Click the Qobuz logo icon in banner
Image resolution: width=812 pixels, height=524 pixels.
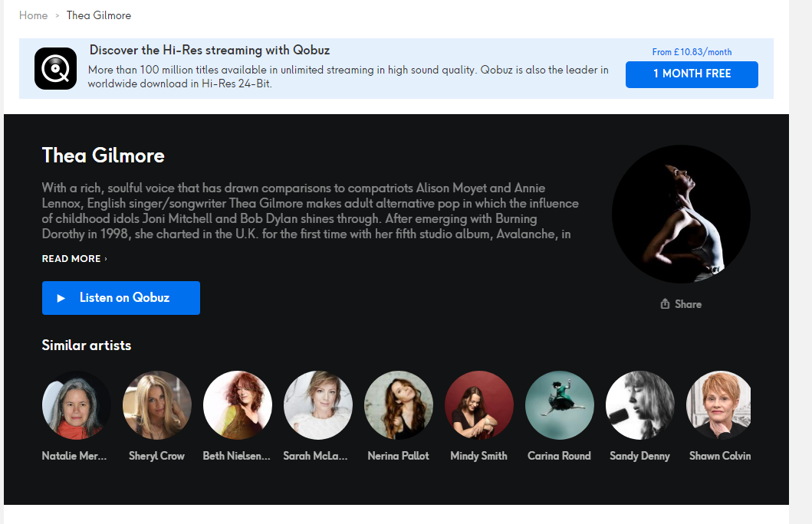click(55, 69)
